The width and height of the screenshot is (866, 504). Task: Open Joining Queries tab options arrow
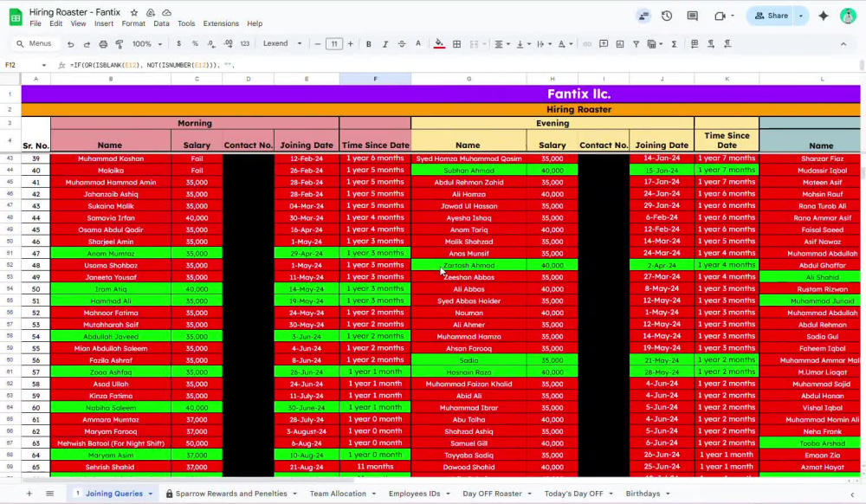pyautogui.click(x=150, y=494)
